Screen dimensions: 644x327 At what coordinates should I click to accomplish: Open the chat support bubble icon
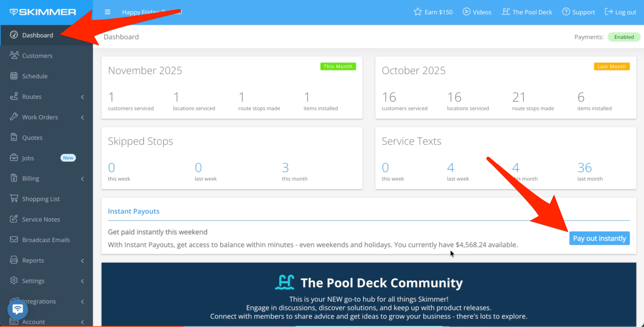[18, 309]
